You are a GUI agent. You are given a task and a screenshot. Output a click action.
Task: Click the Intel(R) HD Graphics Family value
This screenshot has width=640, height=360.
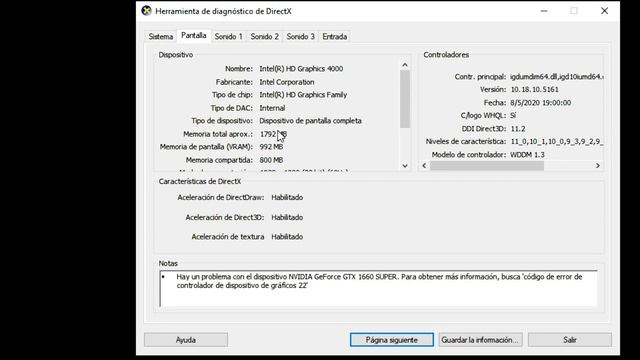(x=303, y=95)
